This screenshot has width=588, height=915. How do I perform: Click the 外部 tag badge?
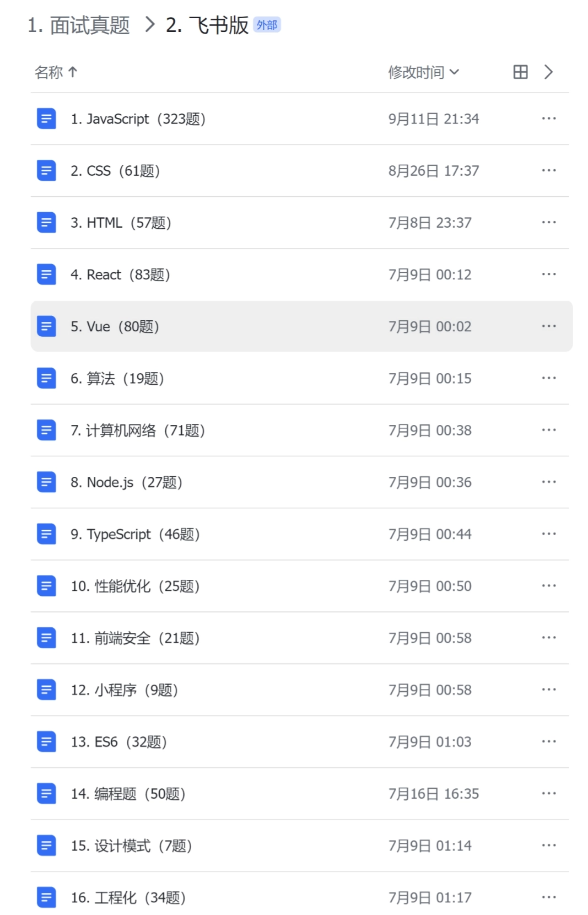coord(267,25)
